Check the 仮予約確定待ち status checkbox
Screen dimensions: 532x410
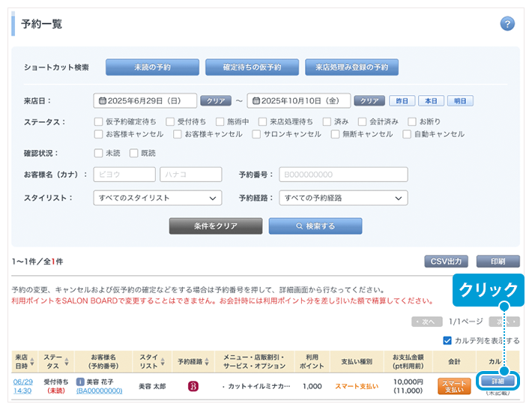[x=99, y=121]
